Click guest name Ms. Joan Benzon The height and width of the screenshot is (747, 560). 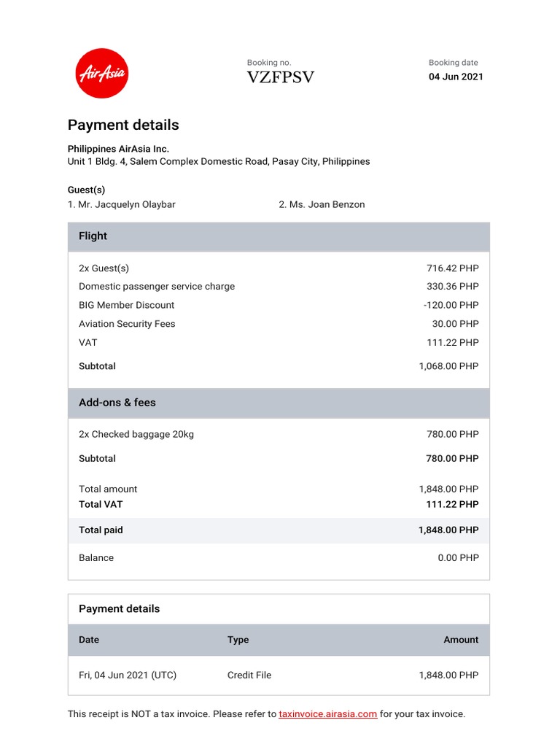pyautogui.click(x=322, y=204)
